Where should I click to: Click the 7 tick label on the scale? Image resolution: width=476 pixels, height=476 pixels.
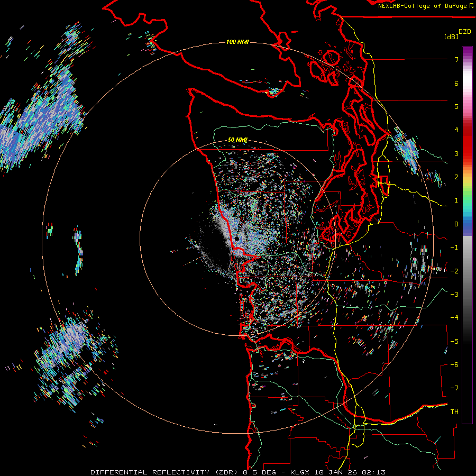pos(456,59)
